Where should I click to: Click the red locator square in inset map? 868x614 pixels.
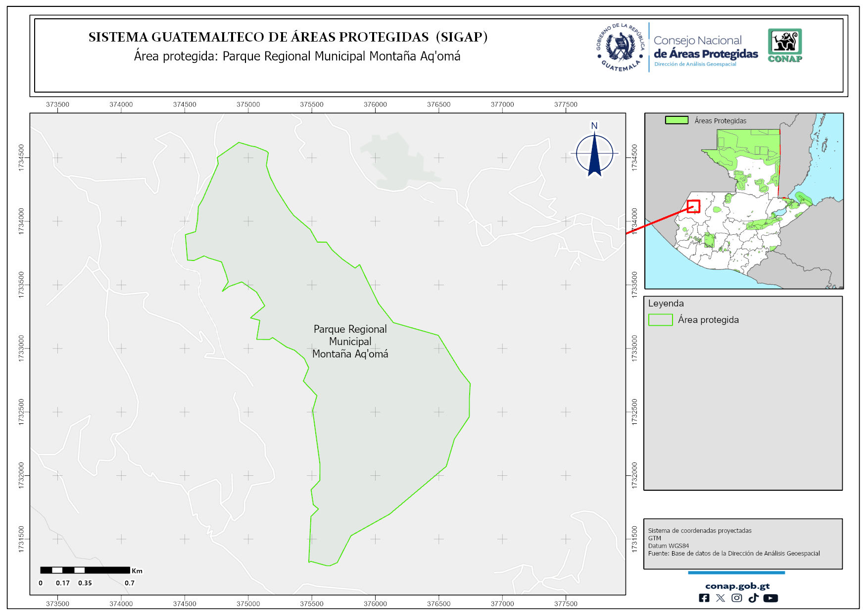click(693, 206)
